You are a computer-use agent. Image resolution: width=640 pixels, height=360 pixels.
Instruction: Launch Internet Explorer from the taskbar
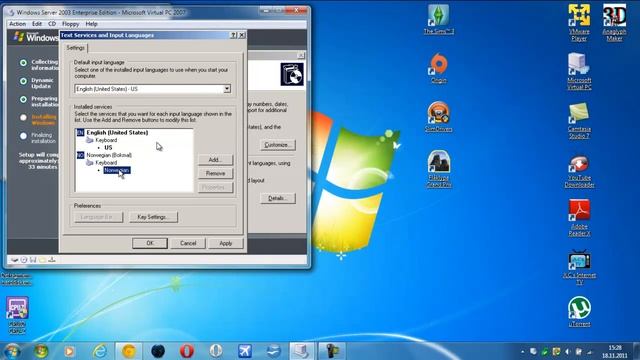(100, 351)
